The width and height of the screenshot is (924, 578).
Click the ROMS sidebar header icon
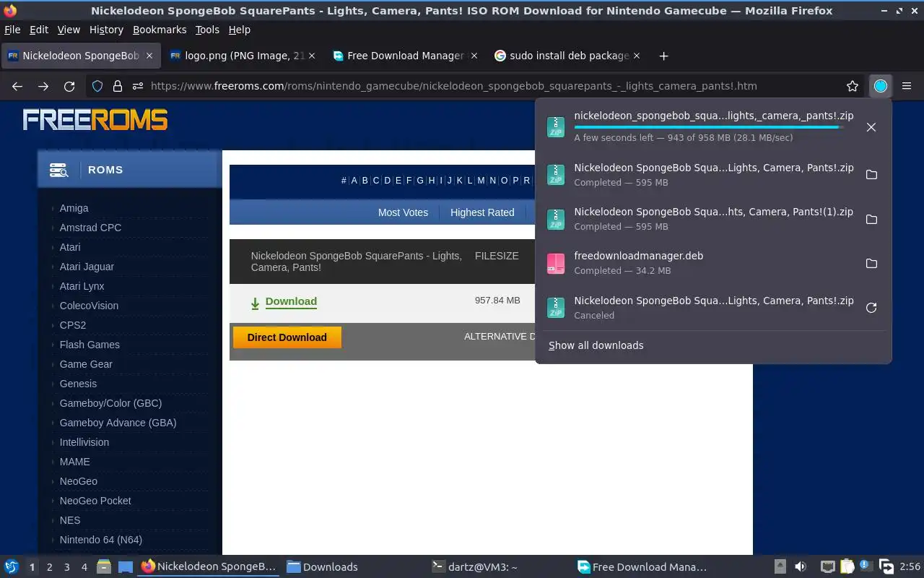pyautogui.click(x=58, y=170)
